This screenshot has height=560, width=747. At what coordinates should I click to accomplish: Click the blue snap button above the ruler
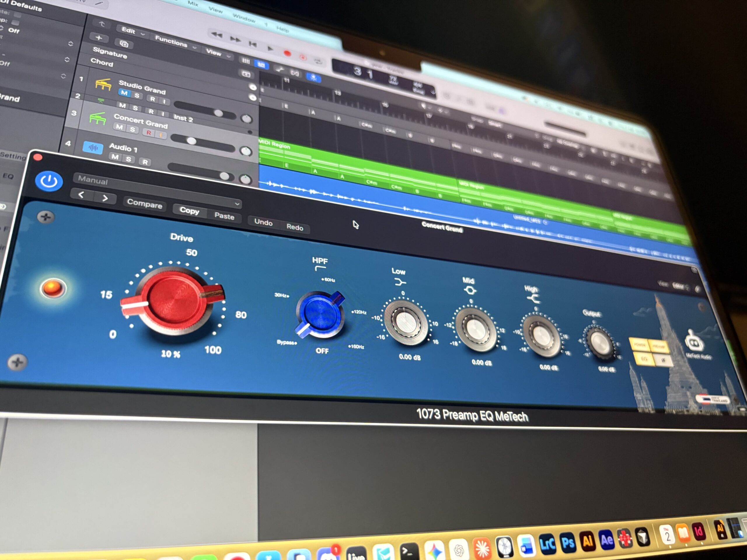point(313,78)
